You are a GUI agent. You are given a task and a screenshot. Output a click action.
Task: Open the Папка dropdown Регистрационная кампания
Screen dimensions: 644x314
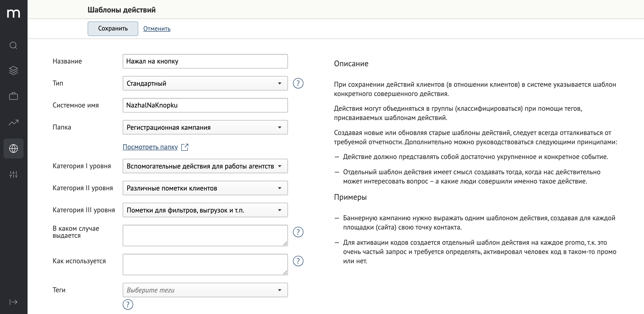tap(205, 127)
